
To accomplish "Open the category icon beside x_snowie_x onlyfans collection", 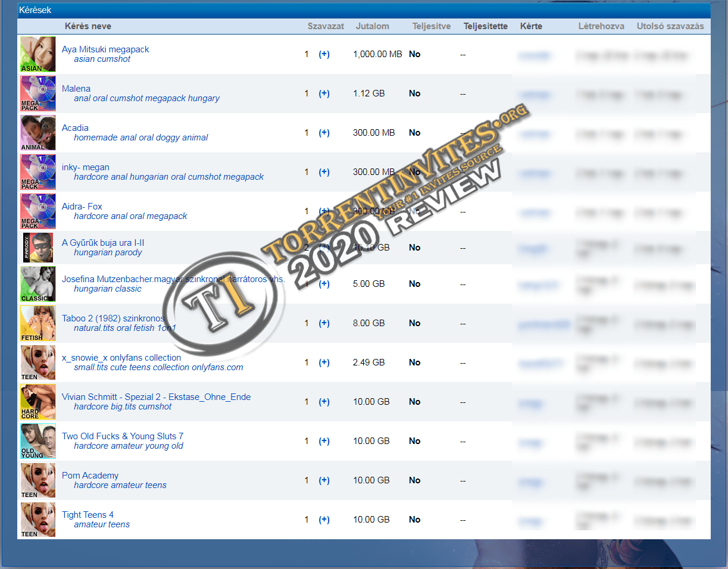I will tap(38, 362).
